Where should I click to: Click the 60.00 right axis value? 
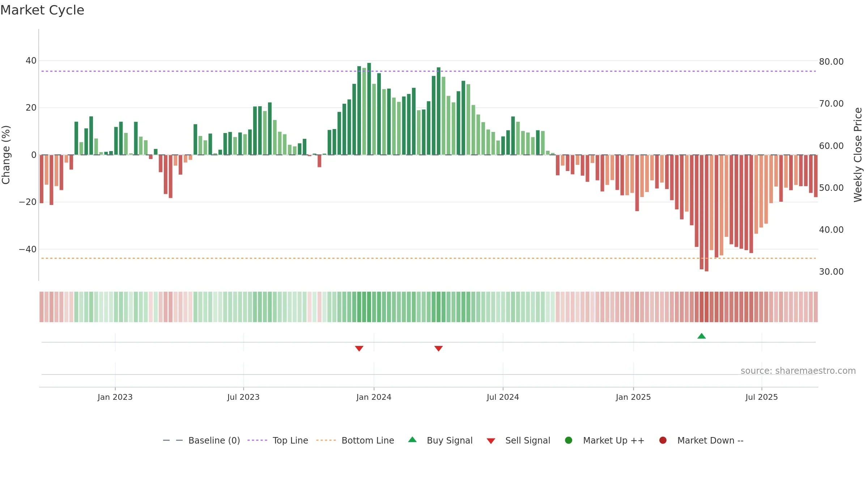tap(831, 146)
